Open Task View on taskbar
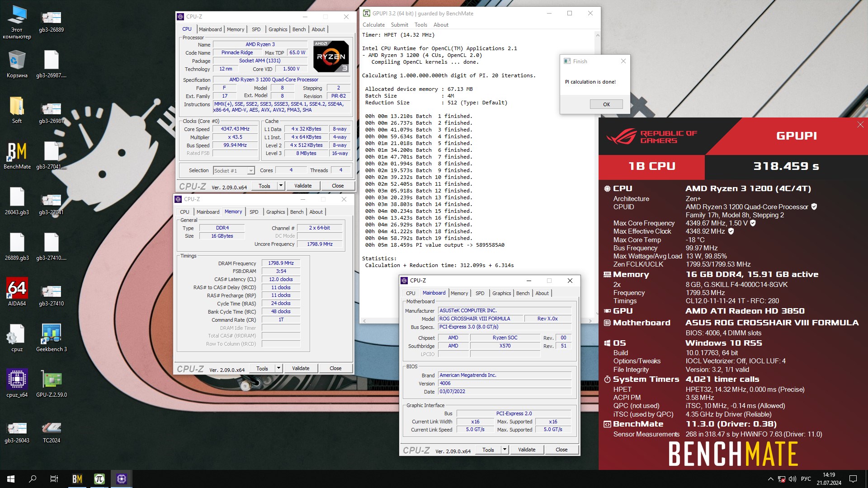 (54, 479)
